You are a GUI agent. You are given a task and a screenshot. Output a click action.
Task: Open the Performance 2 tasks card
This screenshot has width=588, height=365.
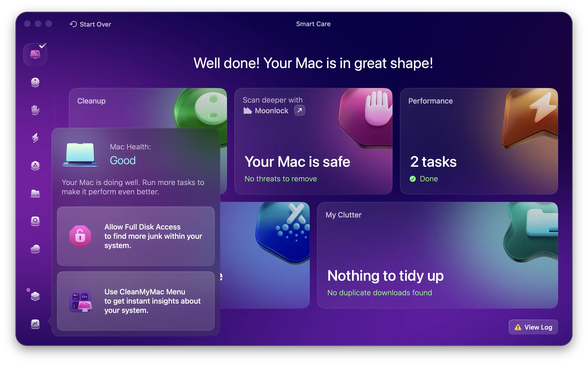tap(479, 141)
